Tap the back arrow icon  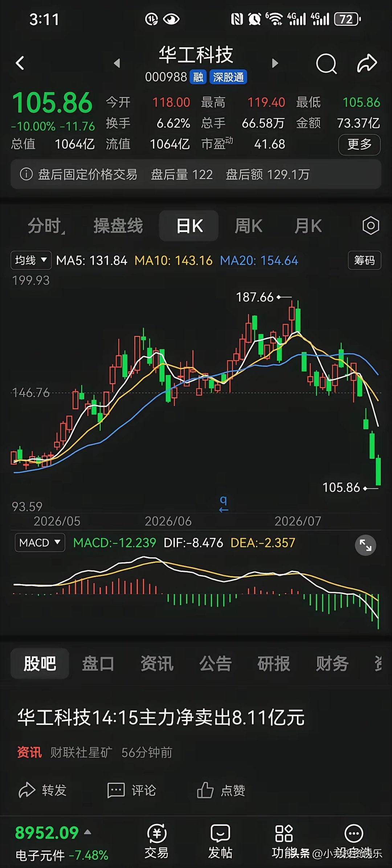tap(20, 63)
